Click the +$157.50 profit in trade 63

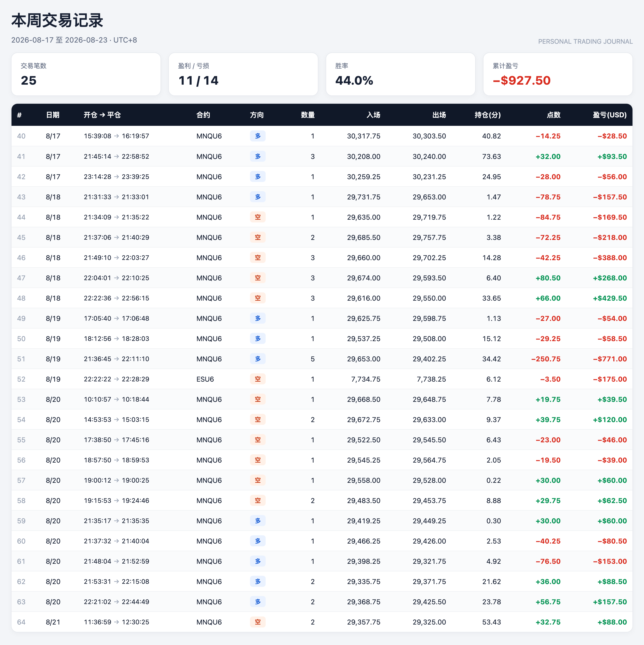(x=609, y=602)
